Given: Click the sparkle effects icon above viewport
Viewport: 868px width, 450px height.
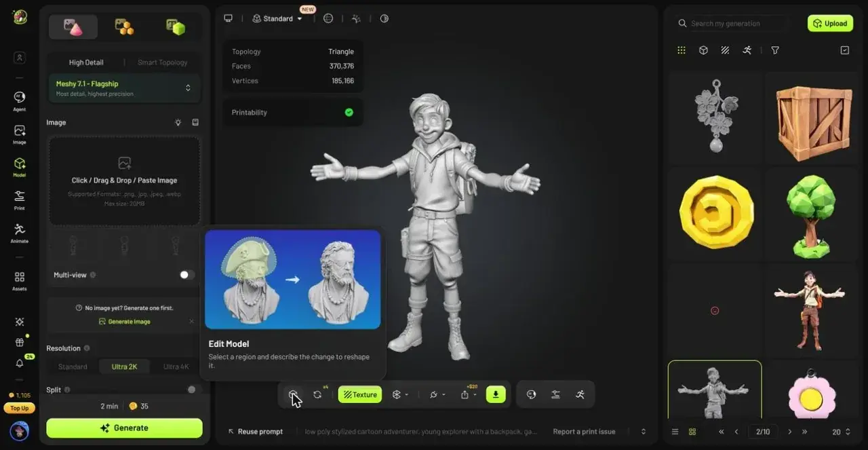Looking at the screenshot, I should click(x=356, y=18).
